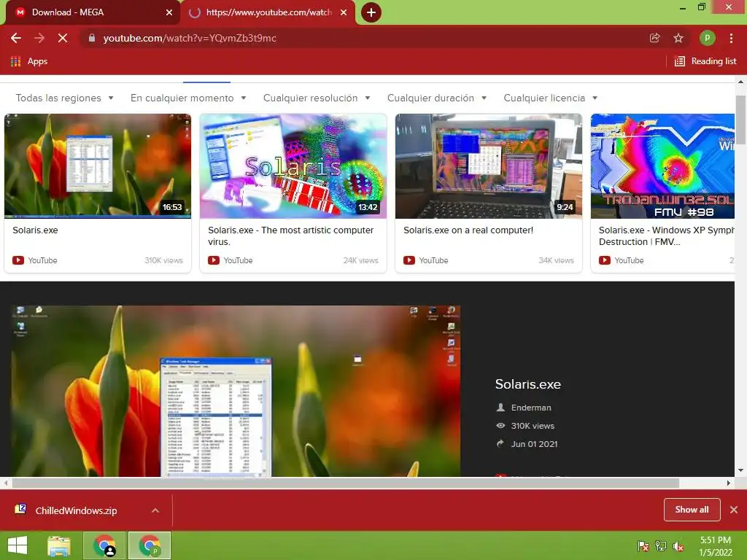Open the 9:24 real computer video thumbnail
The image size is (747, 560).
[x=488, y=166]
